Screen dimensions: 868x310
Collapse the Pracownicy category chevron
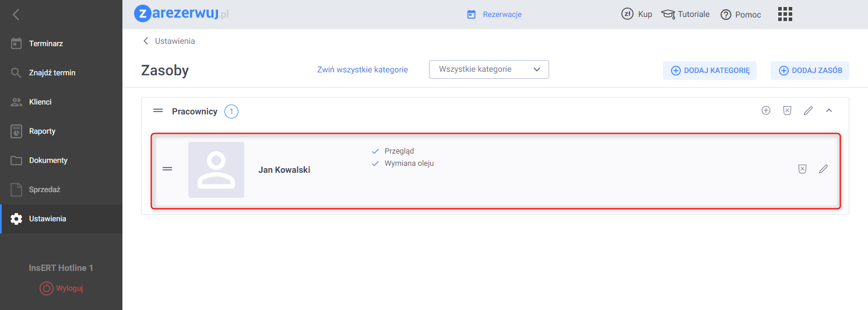coord(829,110)
